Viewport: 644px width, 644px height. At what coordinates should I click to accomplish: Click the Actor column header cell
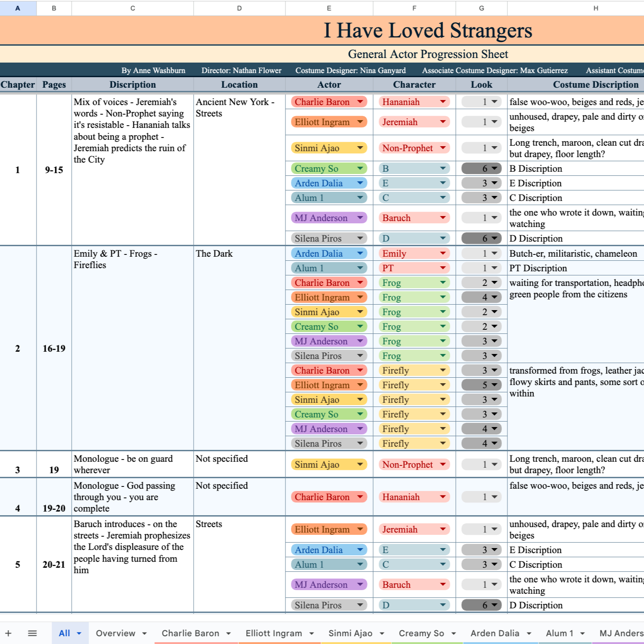(329, 84)
